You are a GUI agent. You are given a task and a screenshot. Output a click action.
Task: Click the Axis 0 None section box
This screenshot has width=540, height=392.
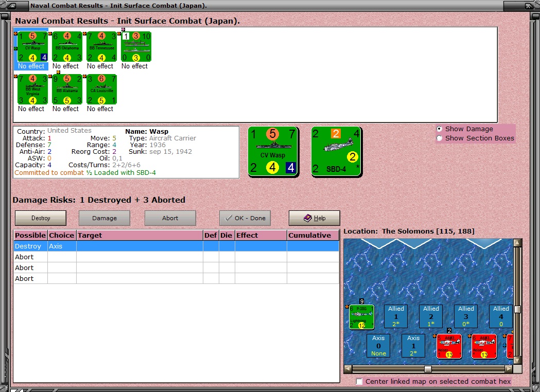(x=378, y=346)
